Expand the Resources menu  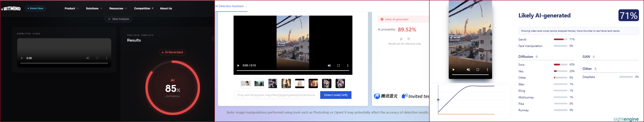click(118, 8)
